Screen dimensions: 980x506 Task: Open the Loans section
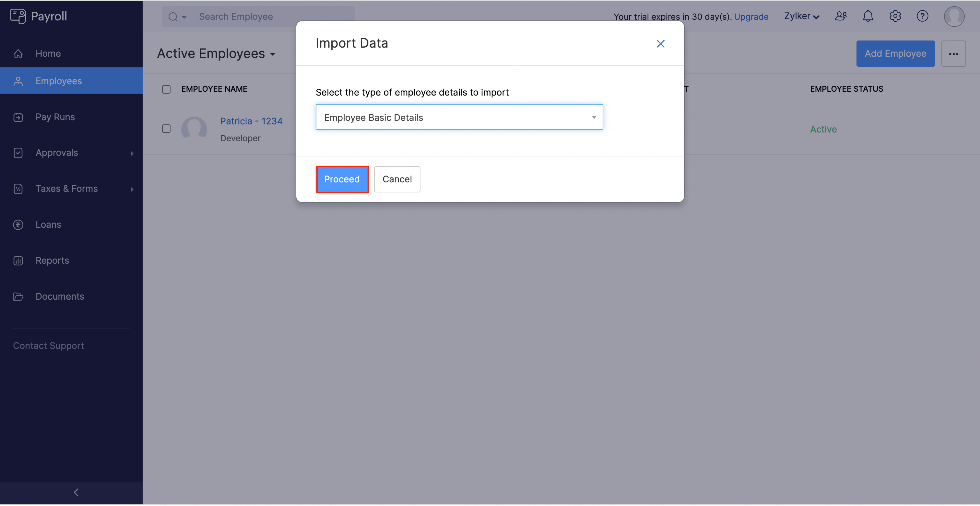pyautogui.click(x=48, y=224)
